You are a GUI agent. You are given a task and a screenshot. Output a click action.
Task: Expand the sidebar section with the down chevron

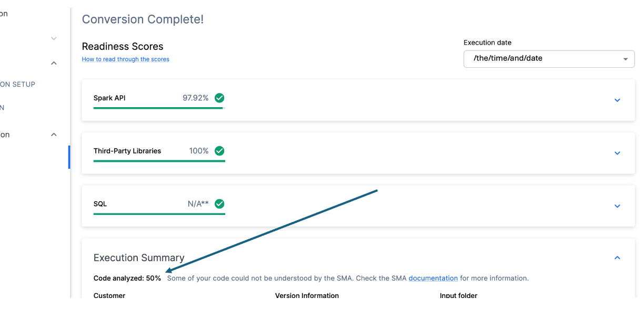[x=54, y=38]
